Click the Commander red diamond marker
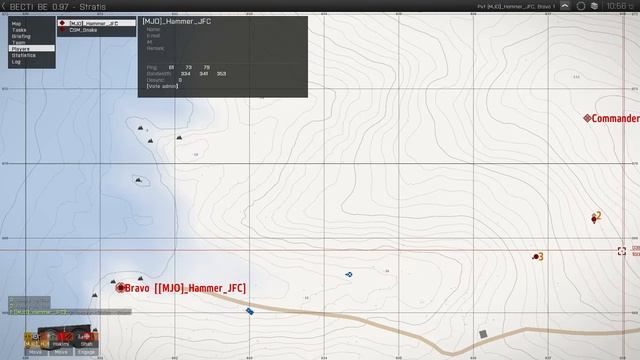 tap(587, 118)
